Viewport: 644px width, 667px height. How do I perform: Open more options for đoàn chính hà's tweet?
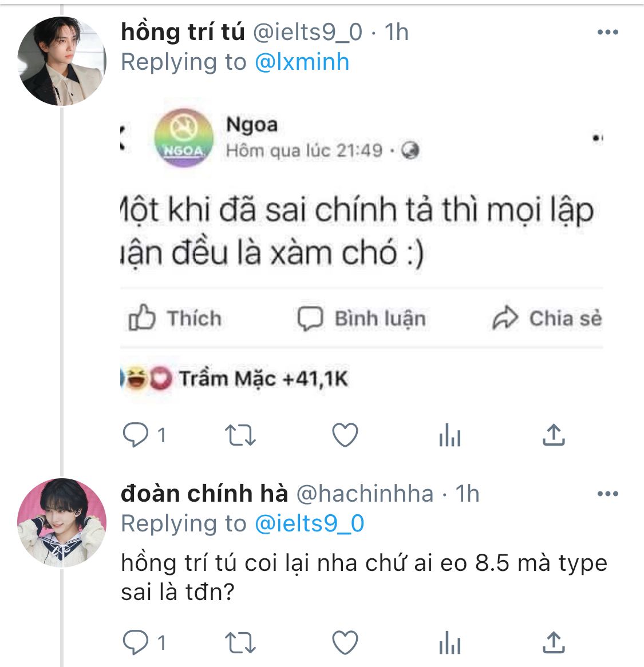(607, 494)
